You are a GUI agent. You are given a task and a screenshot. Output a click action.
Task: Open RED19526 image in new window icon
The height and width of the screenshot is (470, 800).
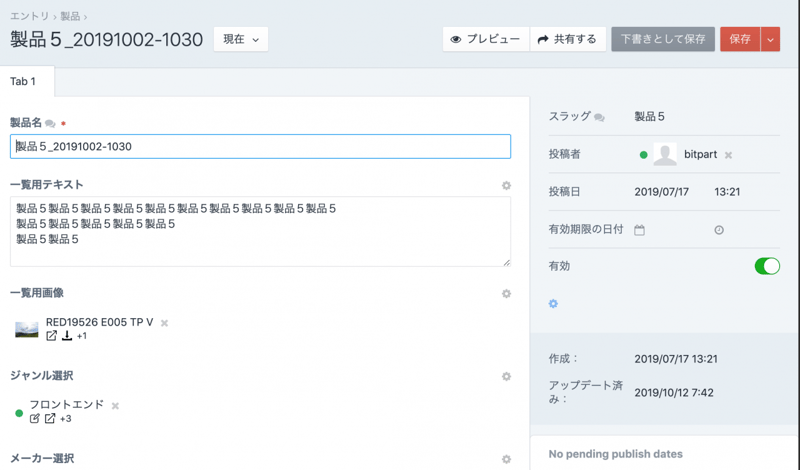51,336
